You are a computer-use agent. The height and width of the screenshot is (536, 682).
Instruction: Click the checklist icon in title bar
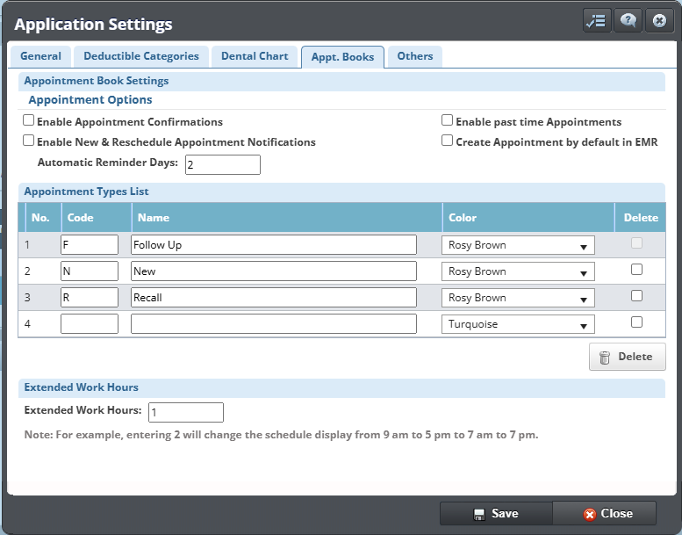[596, 21]
